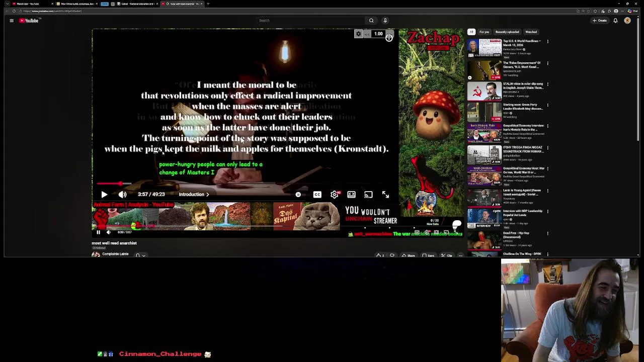Click the 1.00 playback speed overlay
Screen dimensions: 644x362
[378, 34]
